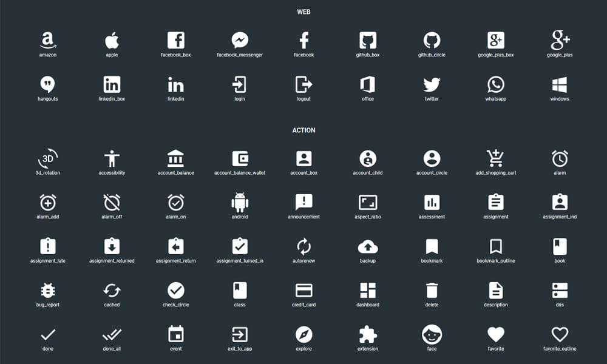Screen dimensions: 607x364
Task: Pick the windows logo icon
Action: [x=560, y=84]
